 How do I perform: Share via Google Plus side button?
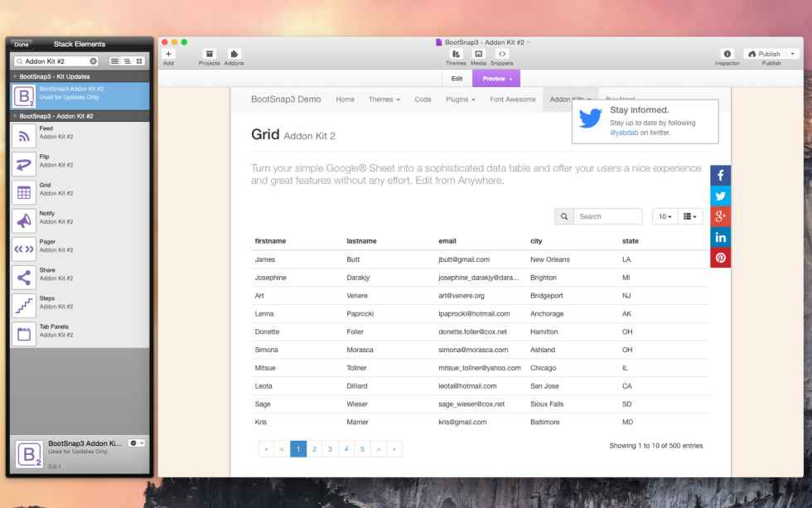720,216
